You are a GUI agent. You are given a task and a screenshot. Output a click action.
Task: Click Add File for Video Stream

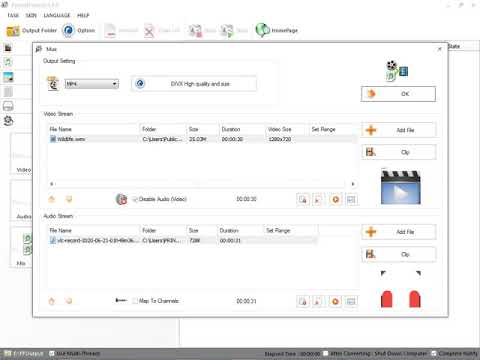coord(399,130)
